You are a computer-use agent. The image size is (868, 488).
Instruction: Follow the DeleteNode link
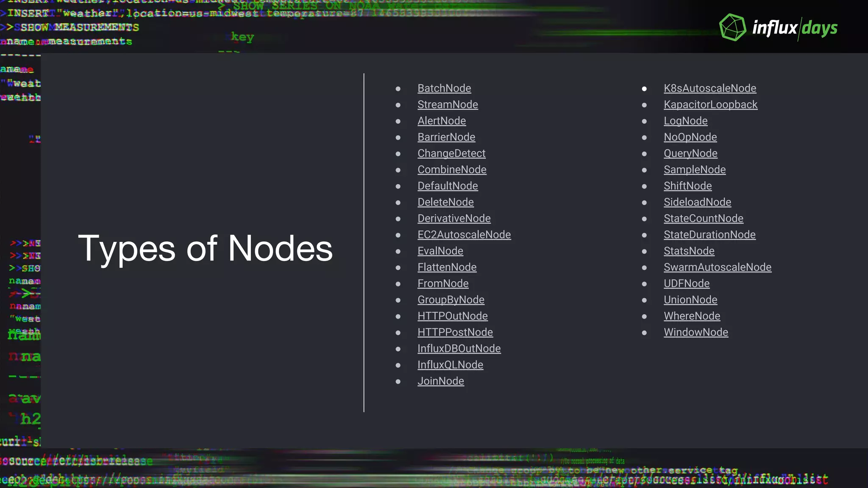(445, 202)
